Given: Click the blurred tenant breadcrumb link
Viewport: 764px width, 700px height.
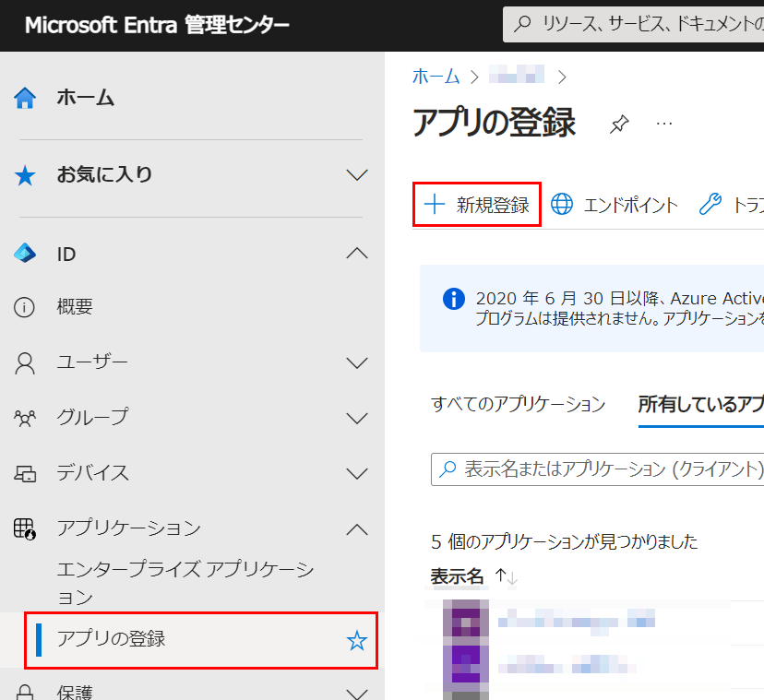Looking at the screenshot, I should pos(517,75).
